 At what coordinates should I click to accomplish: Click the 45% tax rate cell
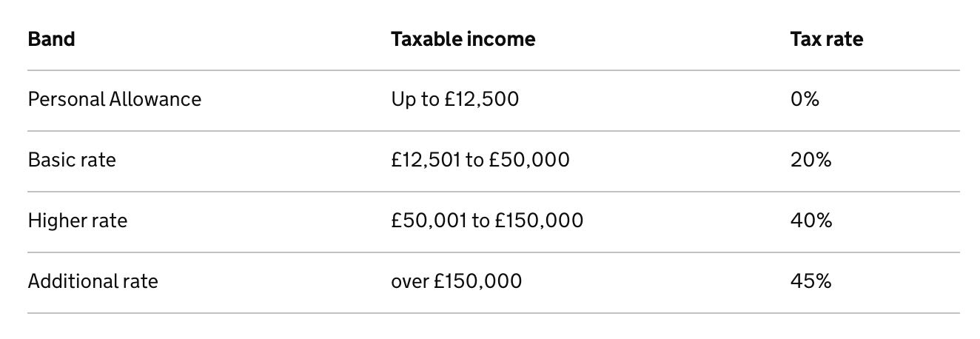pyautogui.click(x=811, y=281)
